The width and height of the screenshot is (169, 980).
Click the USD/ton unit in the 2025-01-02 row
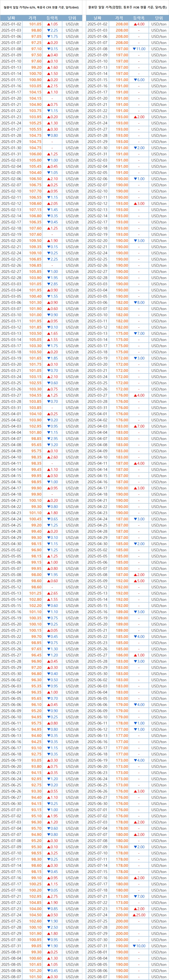(159, 24)
